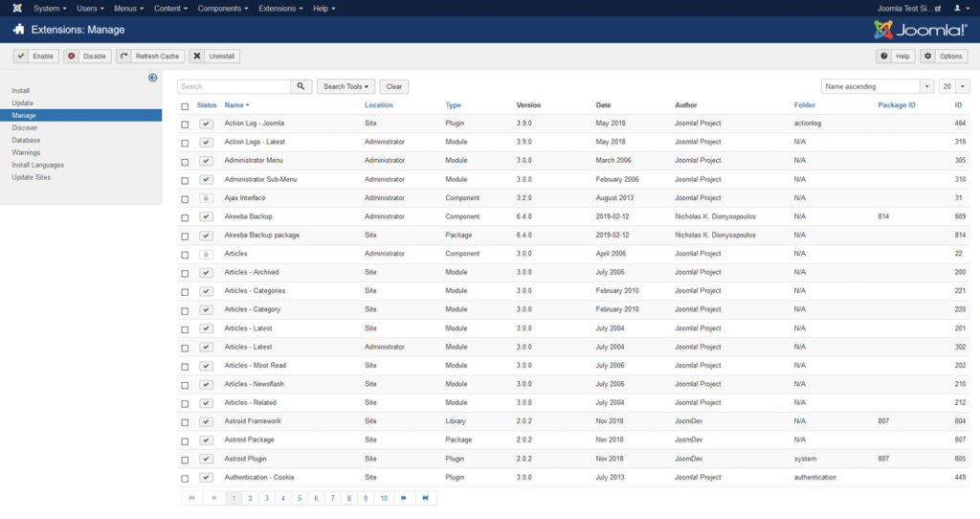Check the box for Action Log - Joomla
The image size is (980, 519).
[x=185, y=124]
